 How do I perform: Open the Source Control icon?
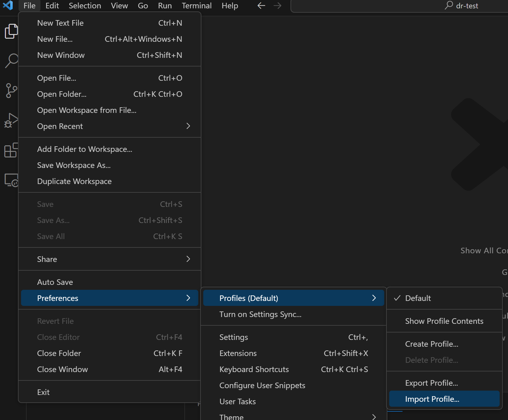pyautogui.click(x=11, y=90)
